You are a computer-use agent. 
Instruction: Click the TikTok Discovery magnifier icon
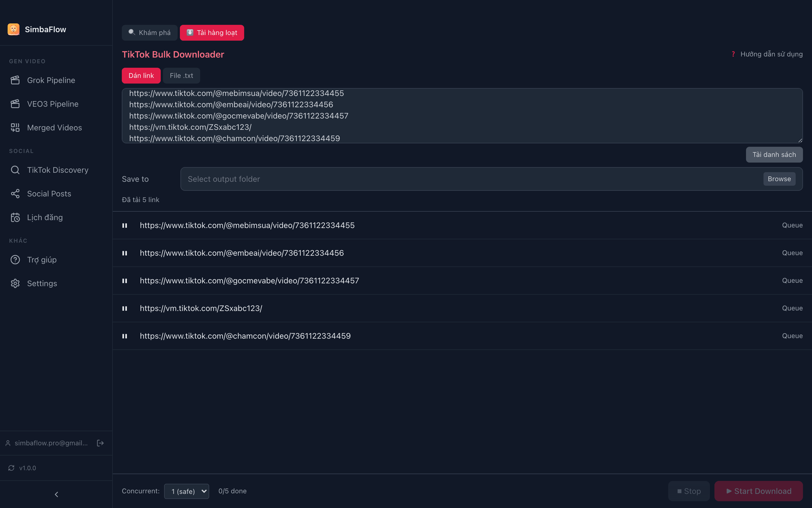coord(15,170)
